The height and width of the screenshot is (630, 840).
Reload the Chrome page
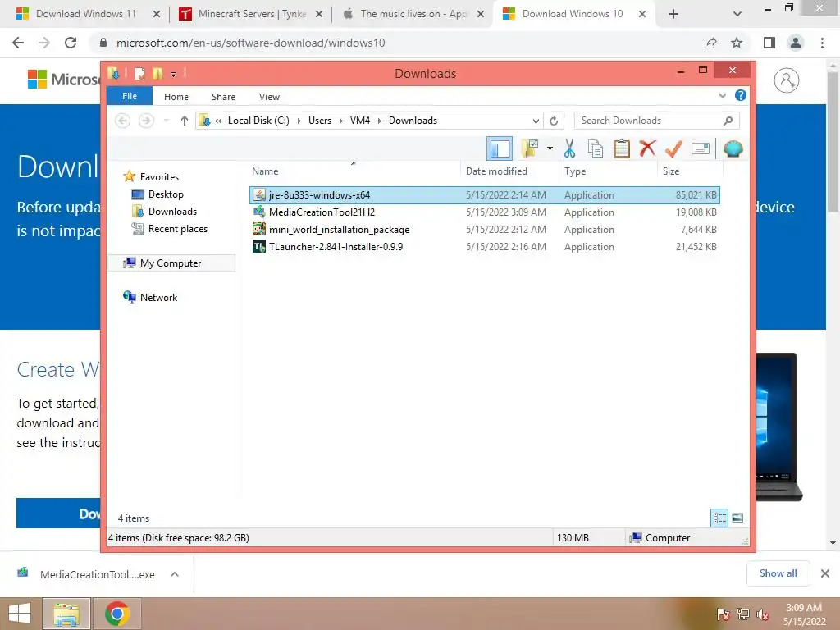[x=71, y=43]
